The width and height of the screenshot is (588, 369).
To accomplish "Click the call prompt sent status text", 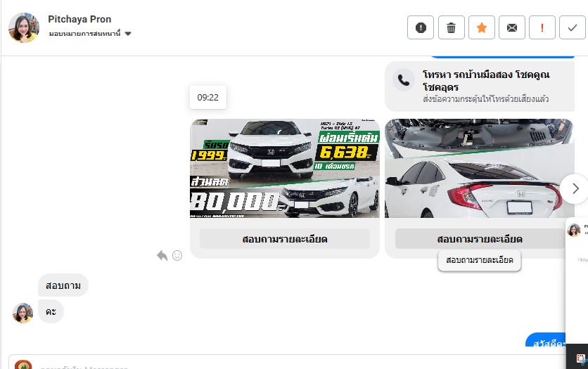I will tap(485, 99).
